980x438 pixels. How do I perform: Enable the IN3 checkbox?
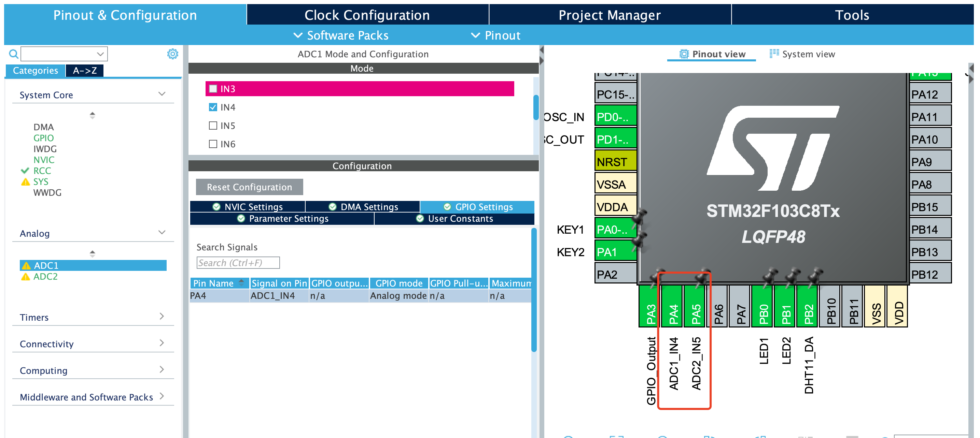[x=213, y=89]
